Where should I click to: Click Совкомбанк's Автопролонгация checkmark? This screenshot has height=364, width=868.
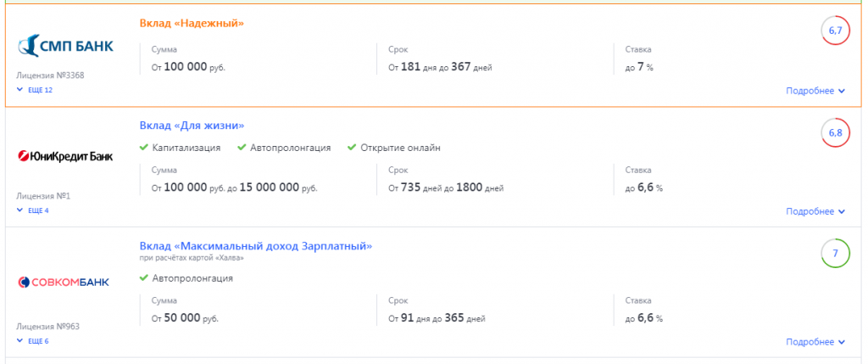144,278
